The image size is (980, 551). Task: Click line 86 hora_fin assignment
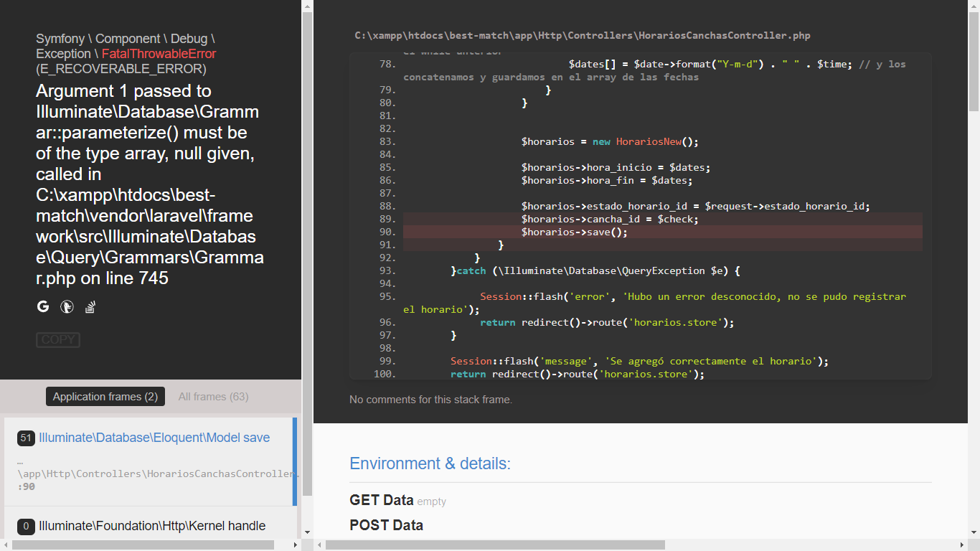[x=607, y=180]
